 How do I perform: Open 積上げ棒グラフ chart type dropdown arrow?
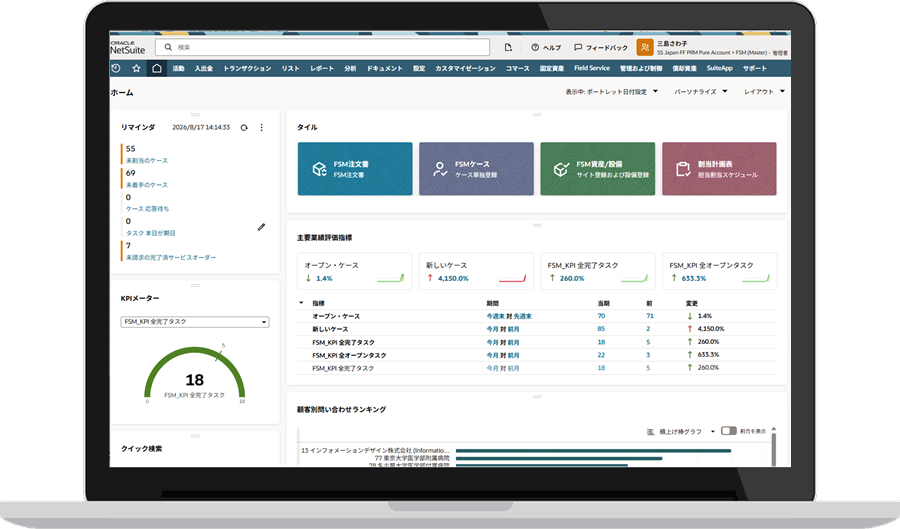713,431
